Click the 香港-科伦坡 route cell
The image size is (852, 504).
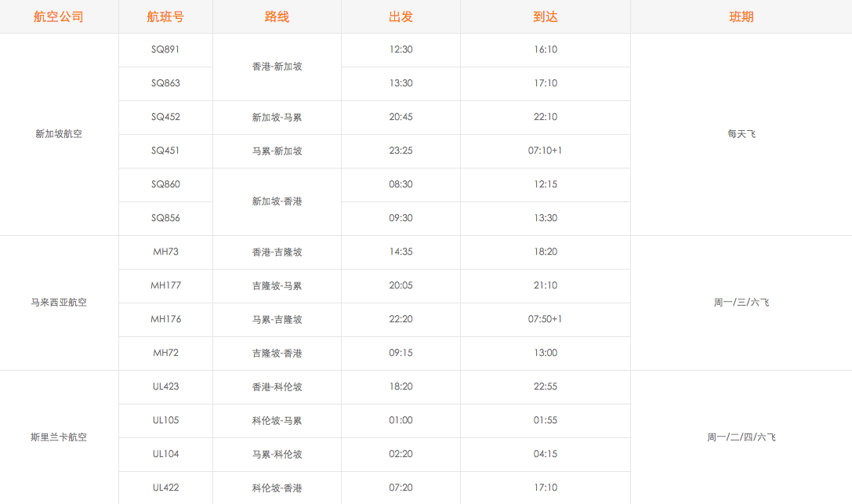277,386
